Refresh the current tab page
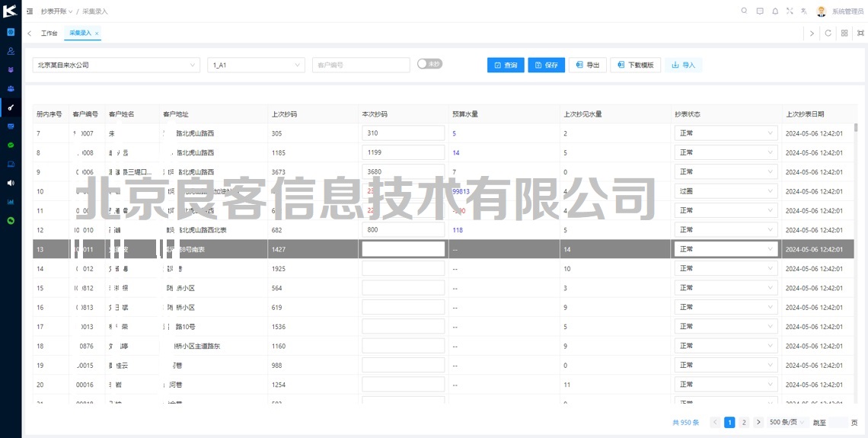The image size is (868, 438). coord(828,34)
